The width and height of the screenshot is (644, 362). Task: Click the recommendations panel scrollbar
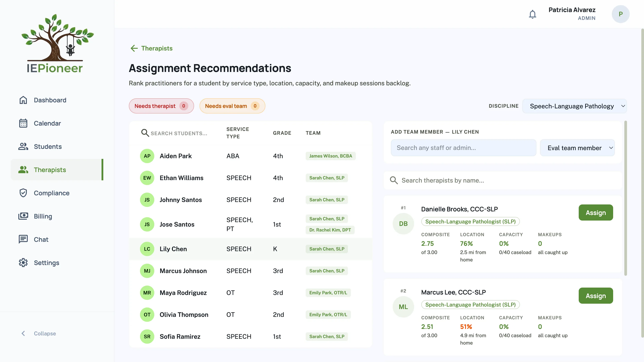(625, 198)
